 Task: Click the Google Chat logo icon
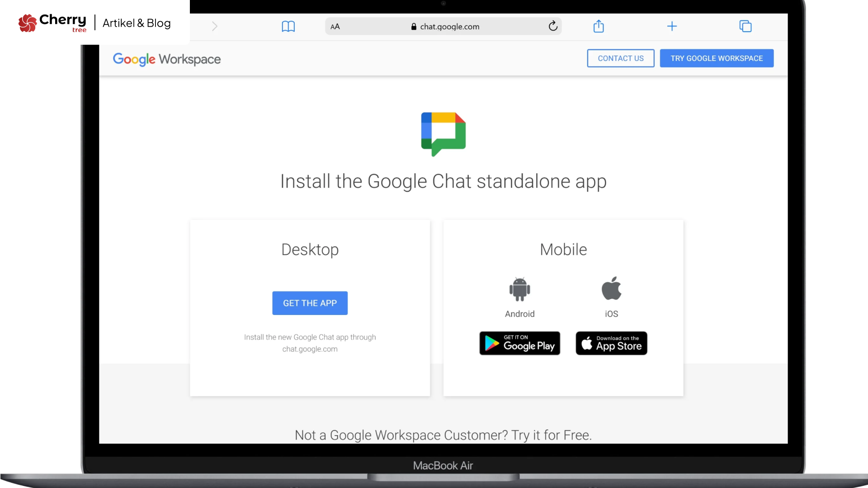pyautogui.click(x=443, y=134)
